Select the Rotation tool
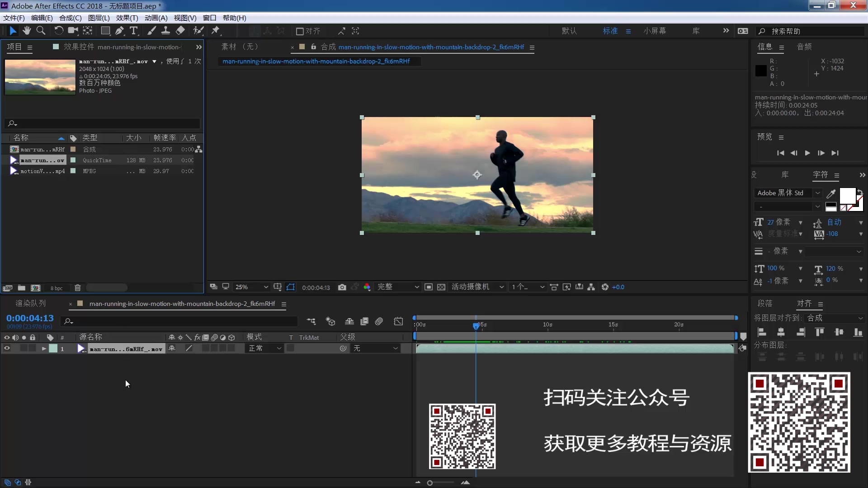The image size is (868, 488). coord(59,31)
